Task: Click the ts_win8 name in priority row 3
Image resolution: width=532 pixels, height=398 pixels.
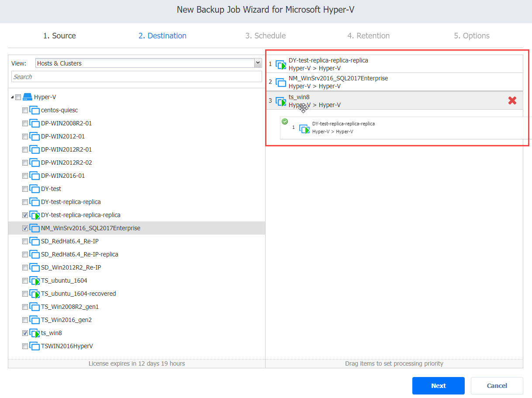Action: pos(299,97)
